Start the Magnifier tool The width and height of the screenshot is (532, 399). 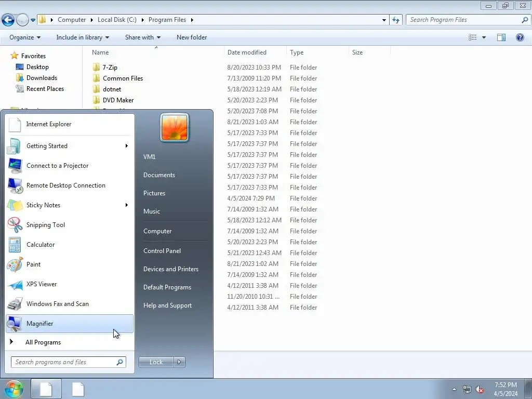[x=70, y=324]
